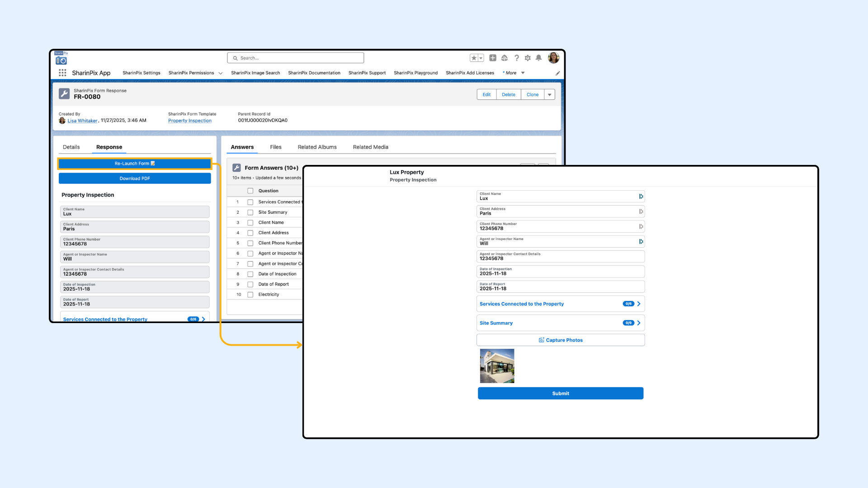Switch to the Details tab
Viewport: 868px width, 488px height.
click(x=71, y=147)
